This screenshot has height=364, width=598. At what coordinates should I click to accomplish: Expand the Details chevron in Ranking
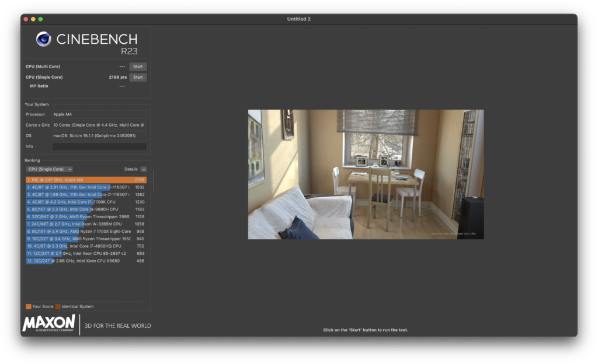click(143, 169)
